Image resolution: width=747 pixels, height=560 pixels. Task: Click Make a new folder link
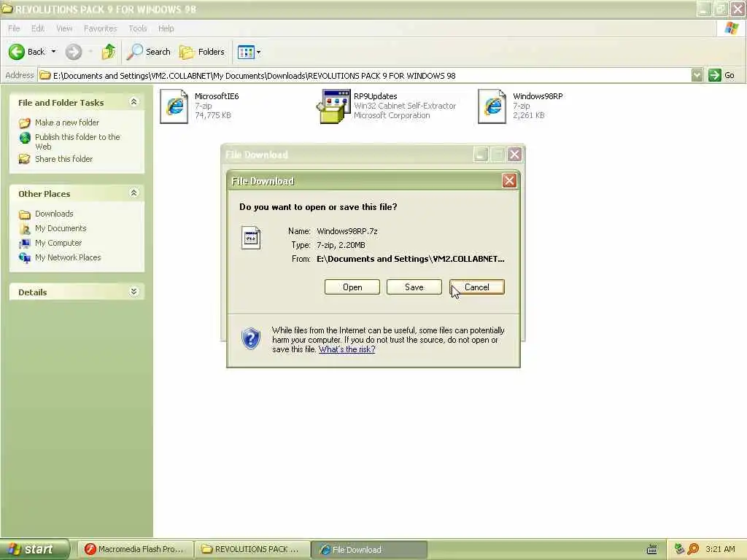click(67, 122)
